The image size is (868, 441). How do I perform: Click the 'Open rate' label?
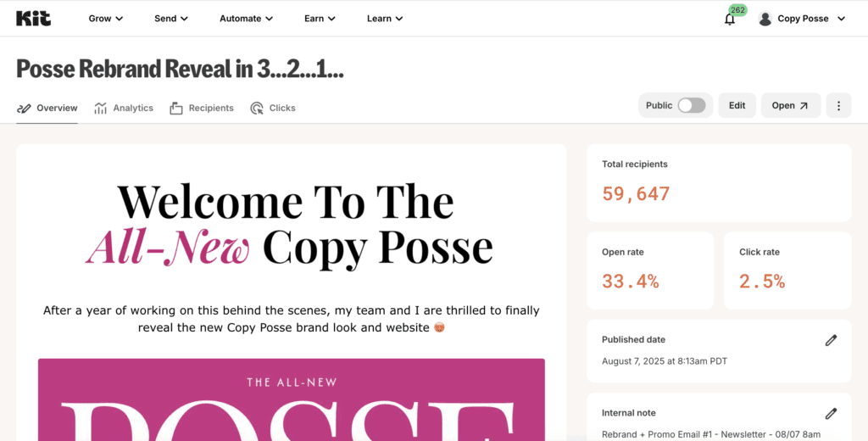(x=623, y=252)
